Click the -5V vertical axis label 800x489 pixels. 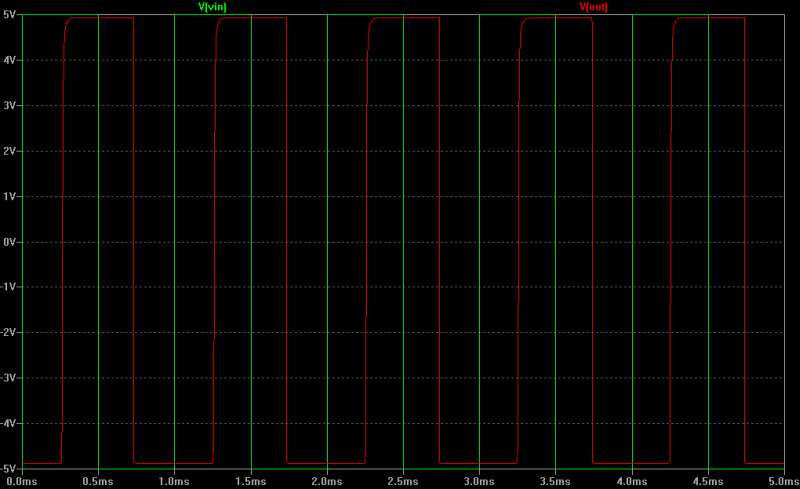point(8,468)
